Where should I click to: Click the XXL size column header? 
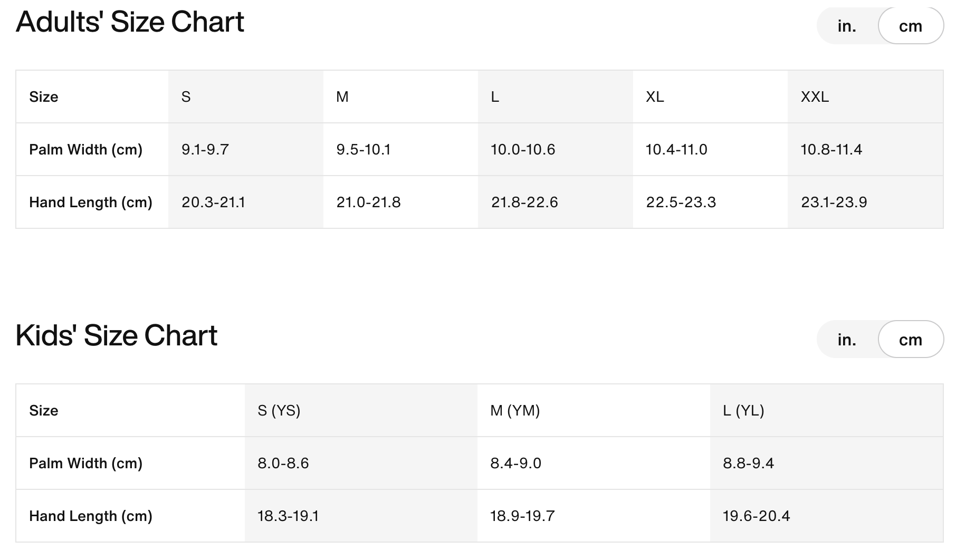pyautogui.click(x=815, y=96)
